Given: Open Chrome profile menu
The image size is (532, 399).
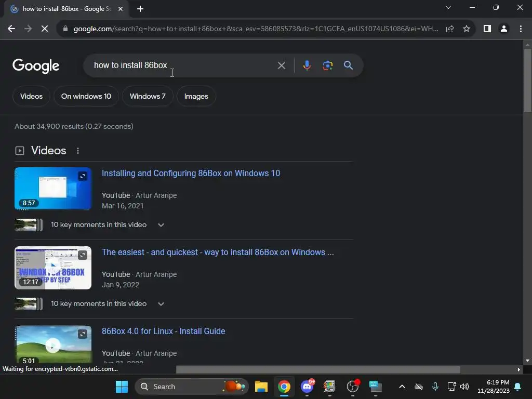Looking at the screenshot, I should [x=504, y=29].
